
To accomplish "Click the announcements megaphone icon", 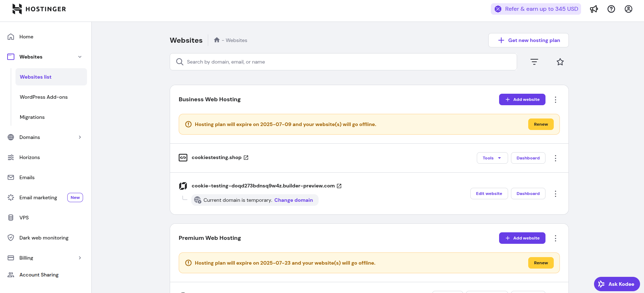I will click(594, 9).
